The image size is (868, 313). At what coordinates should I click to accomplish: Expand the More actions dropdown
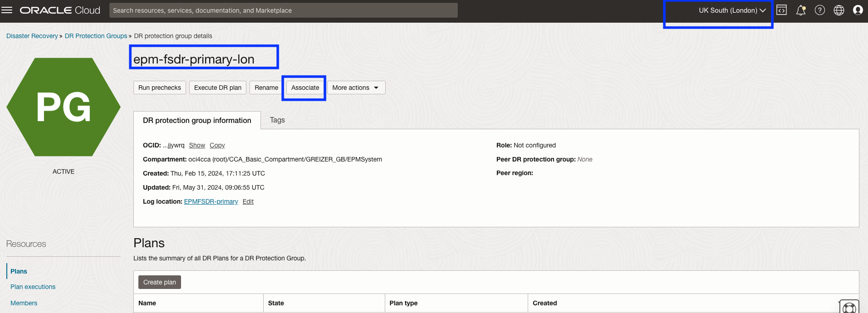click(x=356, y=88)
